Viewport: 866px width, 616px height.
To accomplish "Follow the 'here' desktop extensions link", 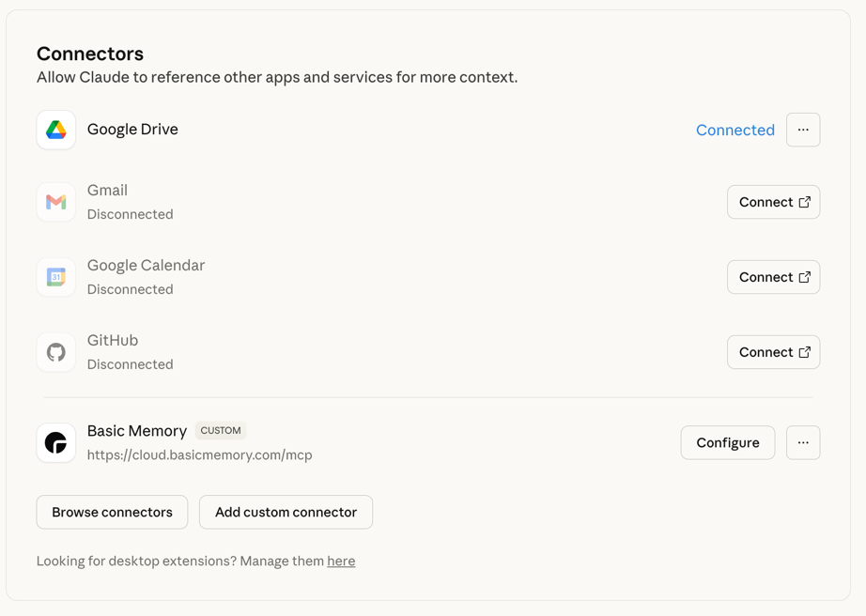I will (x=341, y=562).
